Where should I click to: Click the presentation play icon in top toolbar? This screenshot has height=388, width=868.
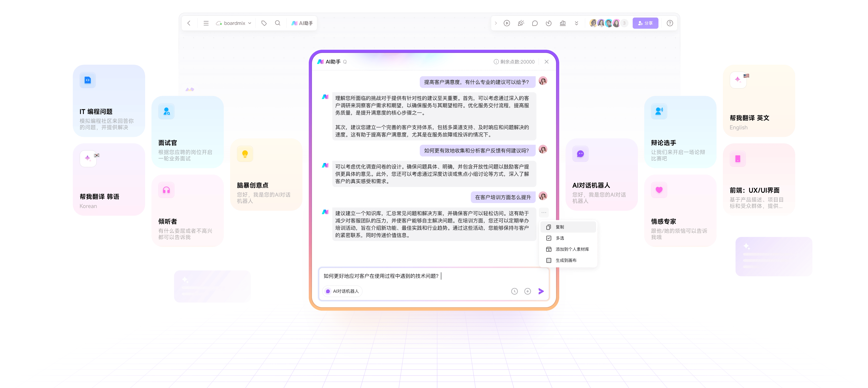pos(506,23)
